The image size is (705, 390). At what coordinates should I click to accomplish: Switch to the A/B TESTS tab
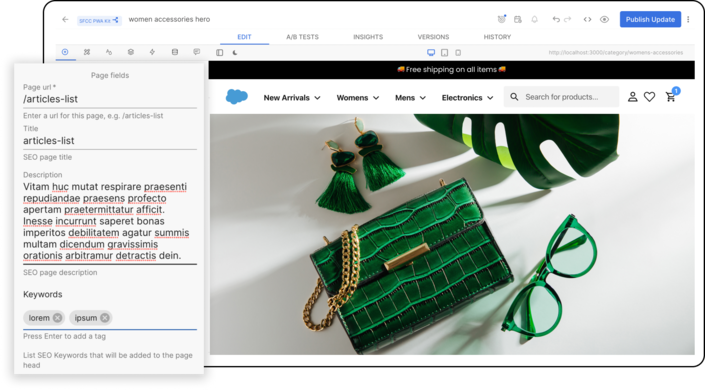coord(302,37)
